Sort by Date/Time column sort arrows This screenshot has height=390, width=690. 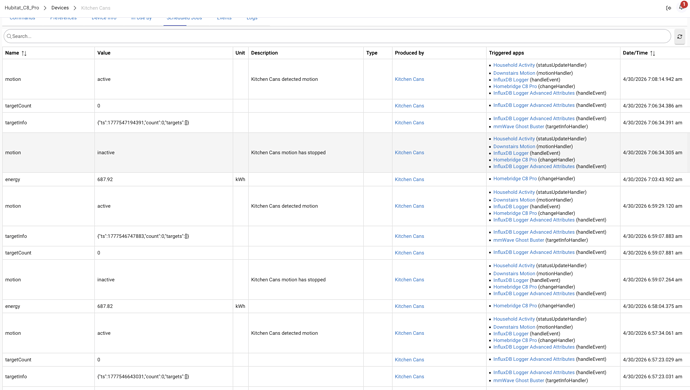(x=653, y=53)
